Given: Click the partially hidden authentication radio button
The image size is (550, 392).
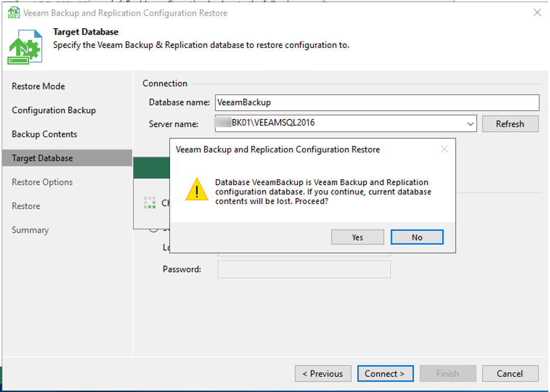Looking at the screenshot, I should 153,230.
